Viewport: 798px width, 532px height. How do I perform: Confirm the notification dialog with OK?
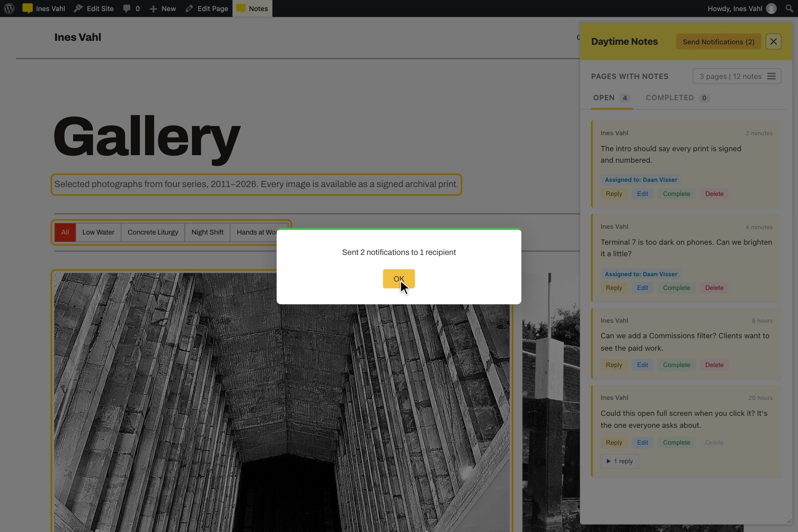pos(399,279)
